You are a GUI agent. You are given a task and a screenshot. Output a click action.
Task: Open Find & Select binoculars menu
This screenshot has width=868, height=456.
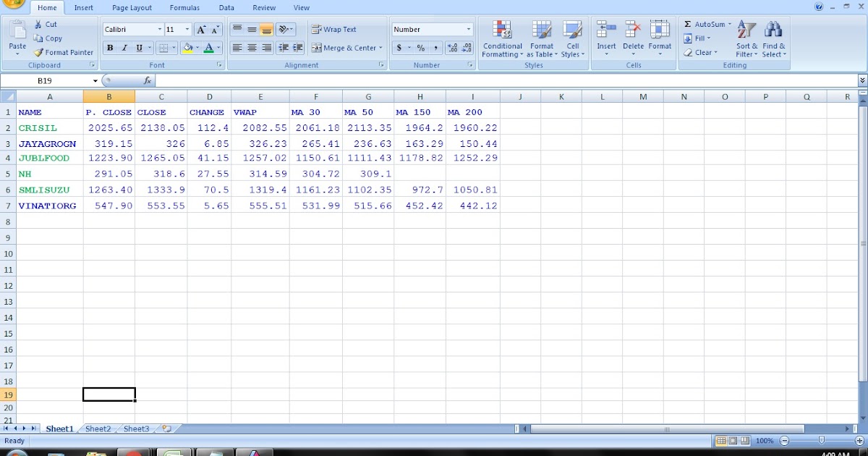(773, 39)
